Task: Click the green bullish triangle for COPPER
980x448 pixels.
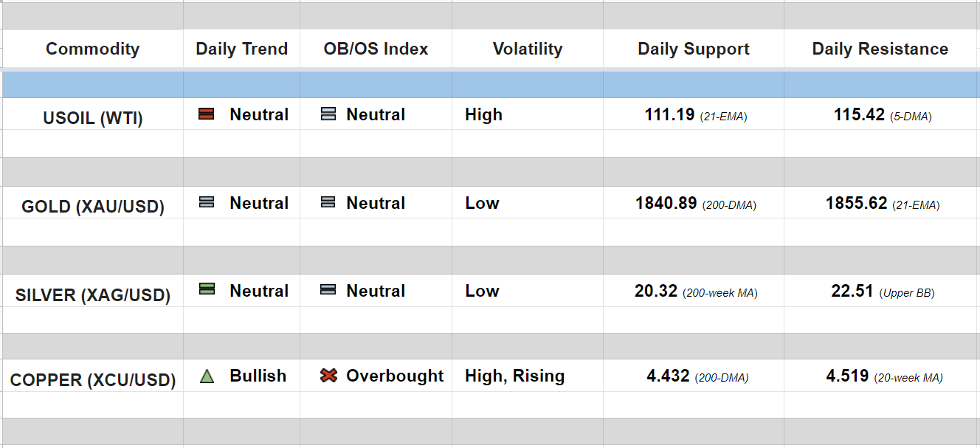Action: (x=207, y=376)
